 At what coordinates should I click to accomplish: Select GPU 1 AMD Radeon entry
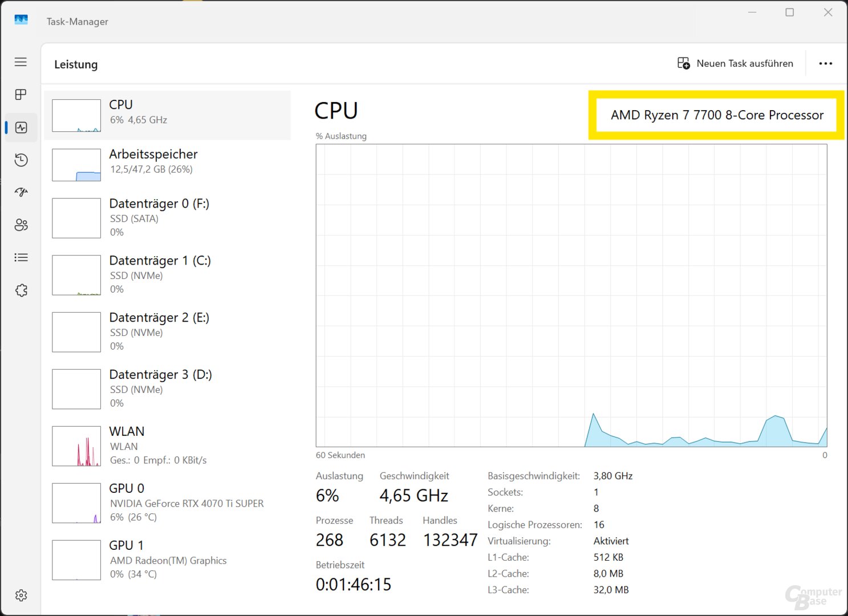pos(168,560)
